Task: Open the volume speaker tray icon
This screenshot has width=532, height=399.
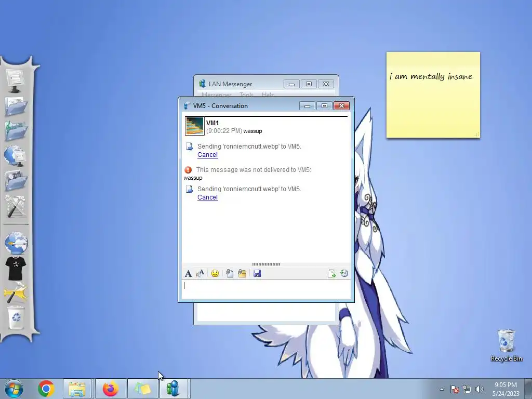Action: (480, 389)
